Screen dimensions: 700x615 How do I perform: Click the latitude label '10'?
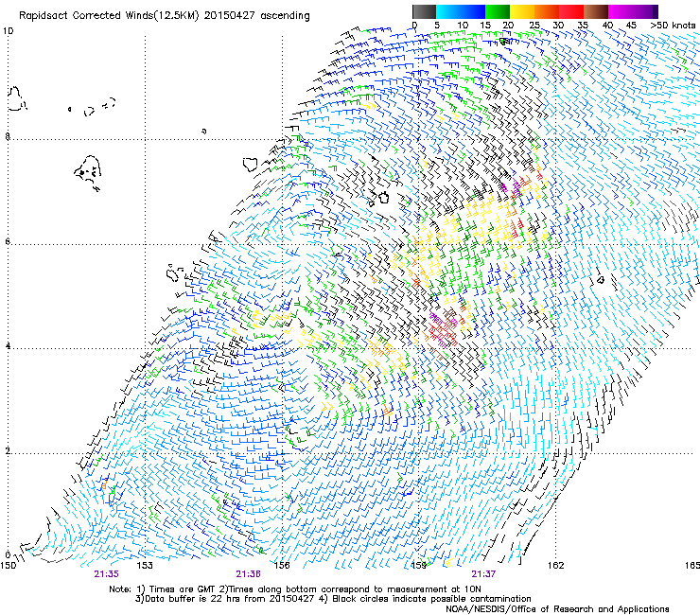(8, 31)
